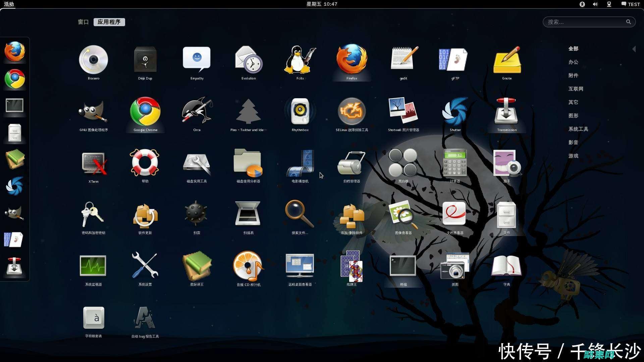Show apps in the 游戏 category
This screenshot has width=644, height=362.
click(574, 156)
